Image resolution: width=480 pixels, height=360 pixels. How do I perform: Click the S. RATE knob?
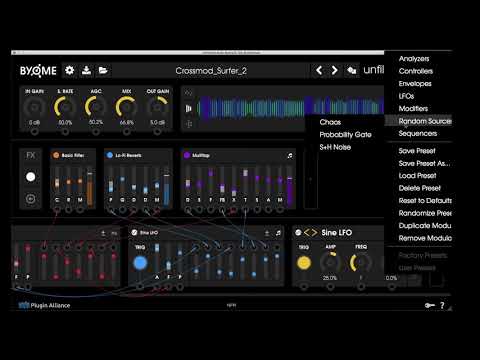[65, 107]
